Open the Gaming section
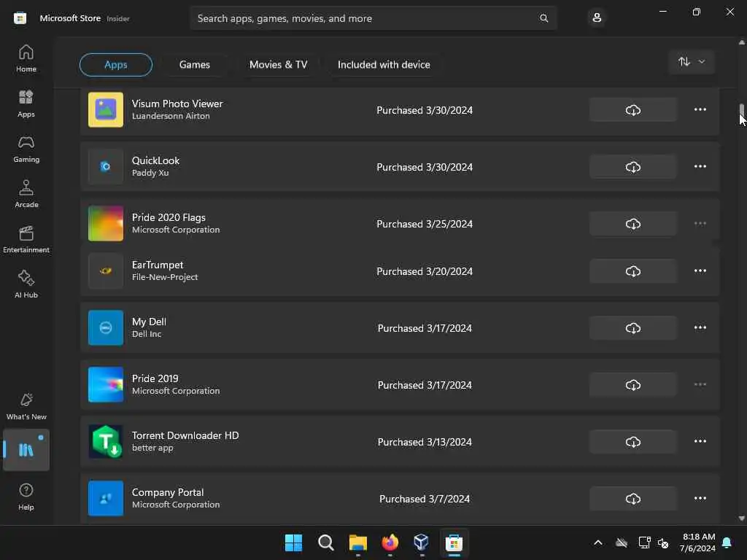The height and width of the screenshot is (560, 747). pos(26,149)
